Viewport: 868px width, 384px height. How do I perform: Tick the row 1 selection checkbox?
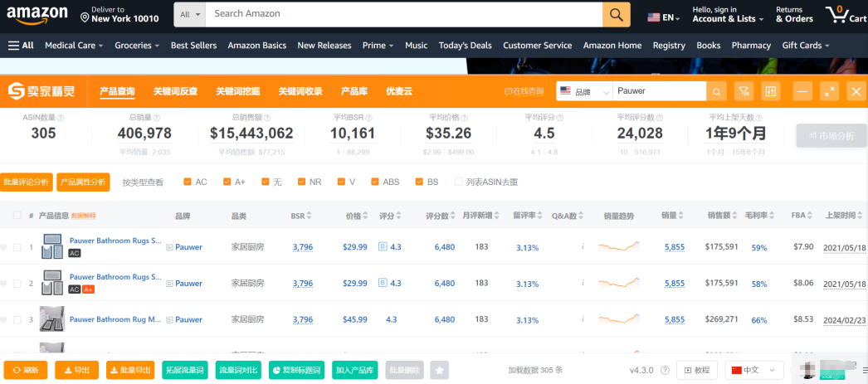(x=17, y=247)
